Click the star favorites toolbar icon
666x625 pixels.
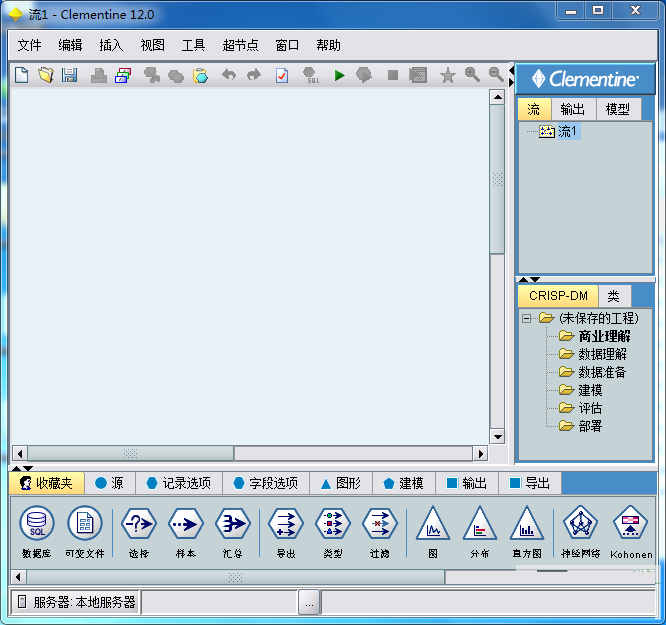coord(448,76)
